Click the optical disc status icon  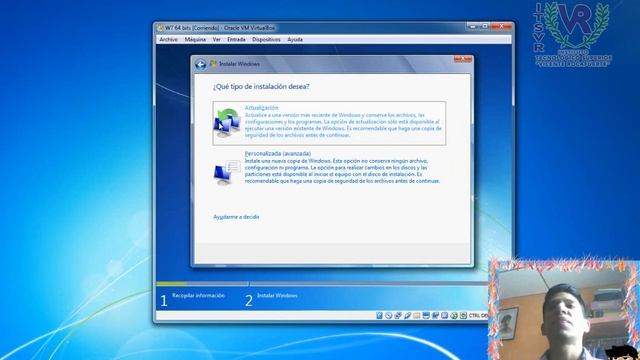click(388, 316)
